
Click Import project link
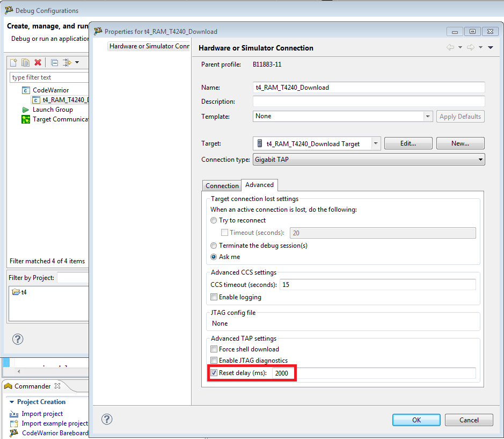pyautogui.click(x=42, y=414)
